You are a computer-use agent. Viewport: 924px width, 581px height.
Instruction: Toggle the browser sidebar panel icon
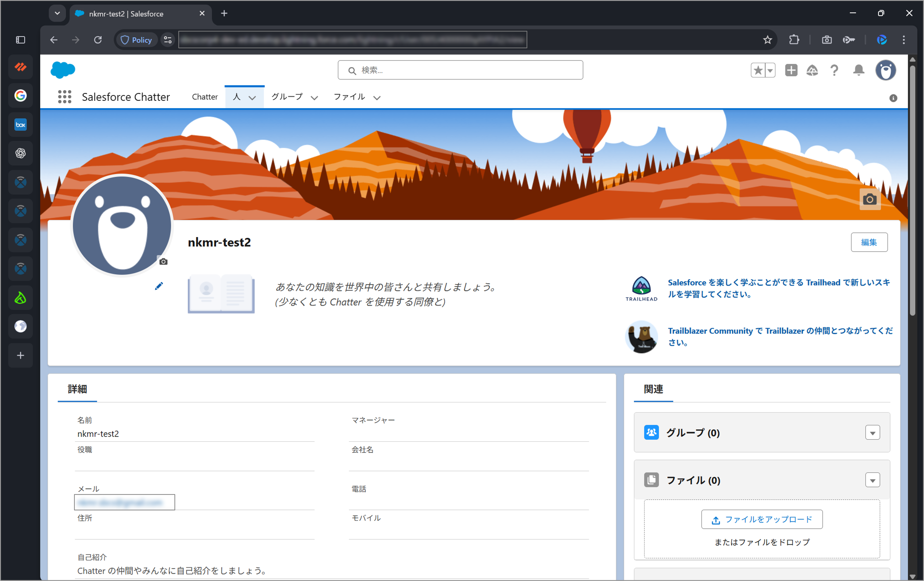coord(20,40)
